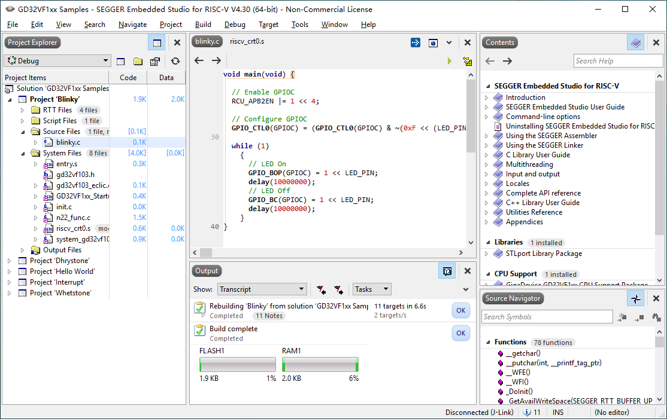
Task: Click the Code column header
Action: click(x=128, y=77)
